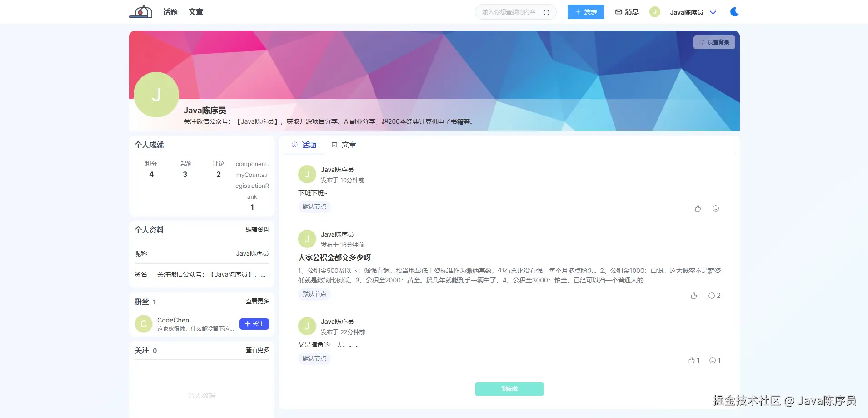Click the large profile avatar
Viewport: 868px width, 418px height.
[156, 95]
